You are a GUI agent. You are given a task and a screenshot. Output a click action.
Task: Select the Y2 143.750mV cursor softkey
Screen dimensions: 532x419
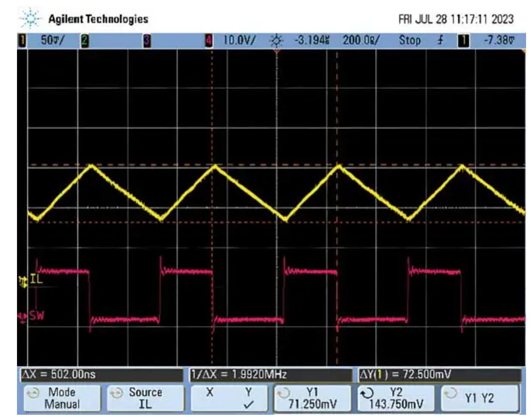[x=396, y=398]
